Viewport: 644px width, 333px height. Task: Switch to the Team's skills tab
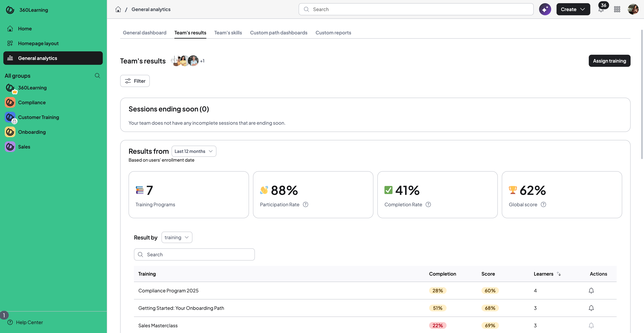[x=228, y=33]
